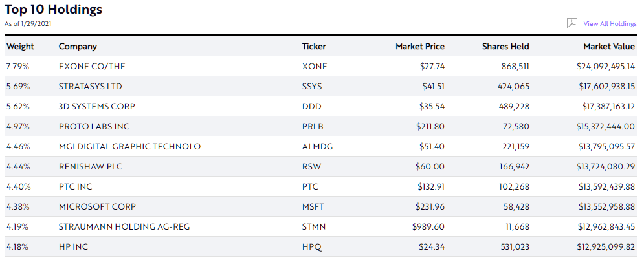Click the SSYS ticker
Screen dimensions: 644x262
(x=312, y=86)
